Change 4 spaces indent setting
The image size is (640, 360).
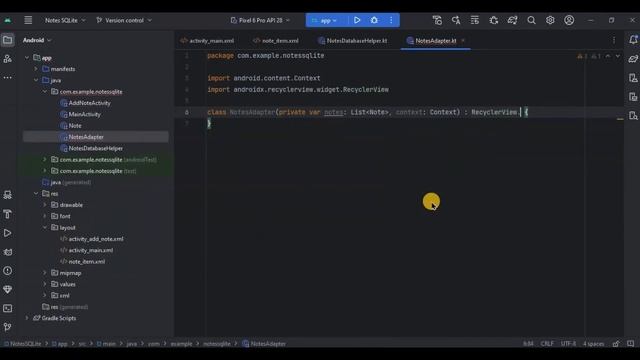593,344
